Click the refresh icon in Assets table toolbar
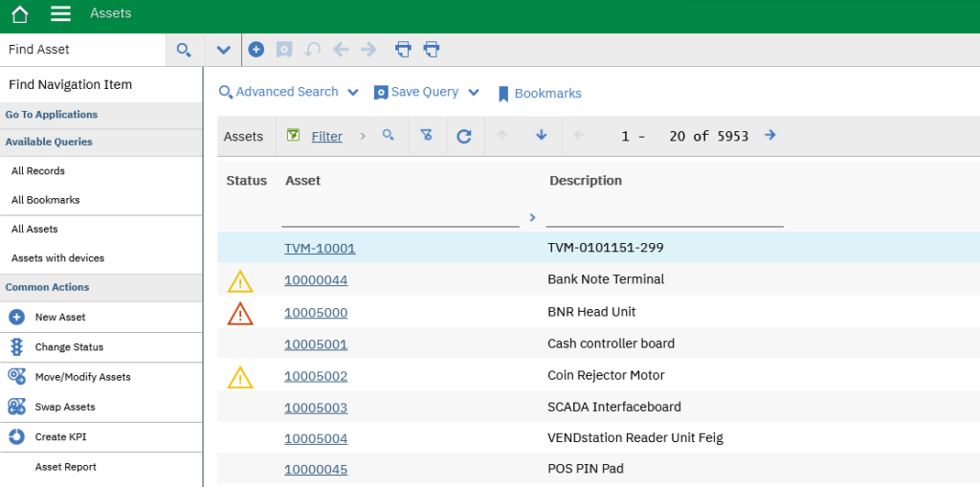This screenshot has height=487, width=980. (464, 136)
